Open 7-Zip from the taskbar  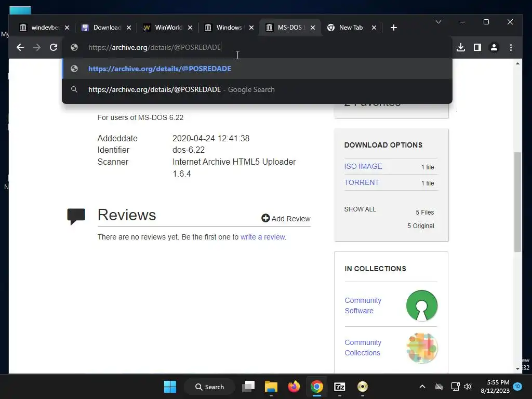pyautogui.click(x=340, y=387)
